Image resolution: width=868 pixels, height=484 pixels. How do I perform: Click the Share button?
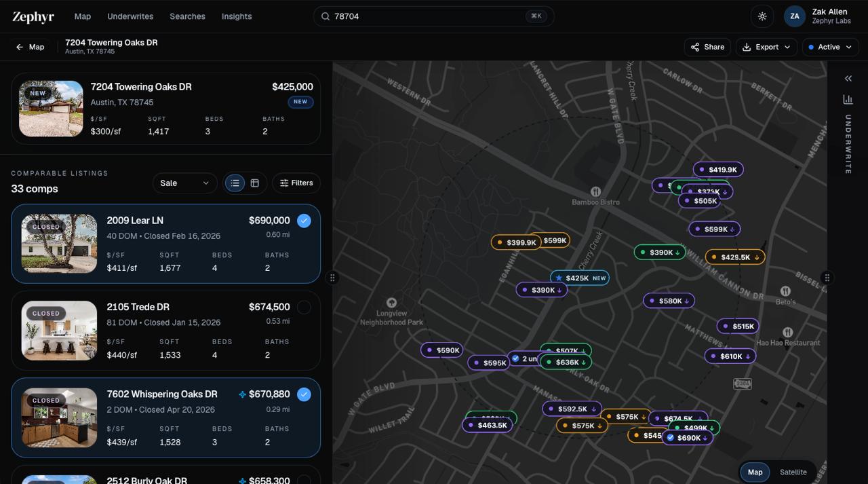pos(707,47)
